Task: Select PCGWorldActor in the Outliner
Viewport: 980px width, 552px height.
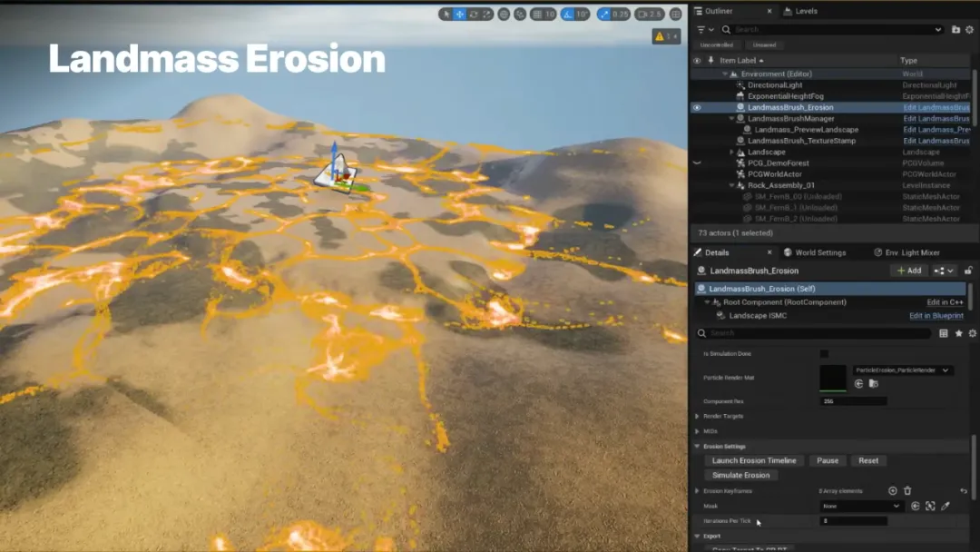Action: click(x=774, y=174)
